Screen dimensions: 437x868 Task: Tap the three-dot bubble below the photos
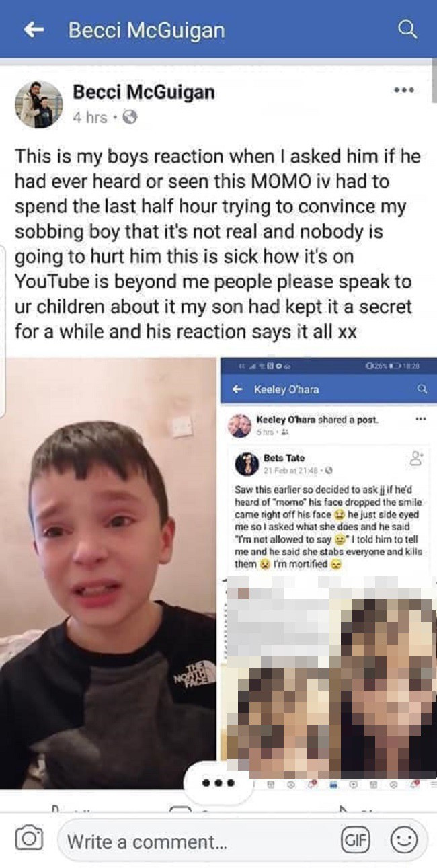[x=217, y=783]
